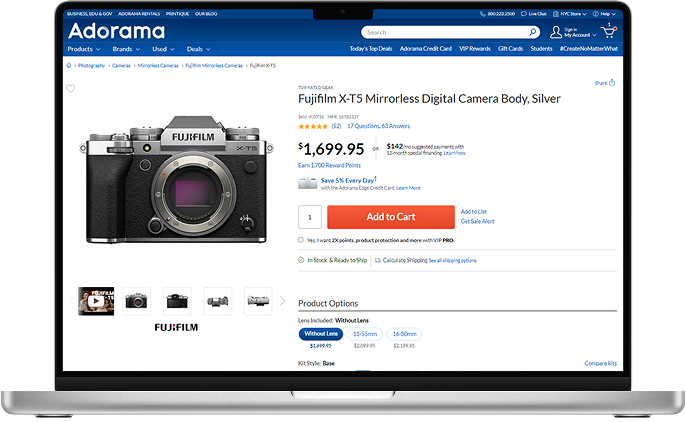Open Live Chat

coord(533,14)
